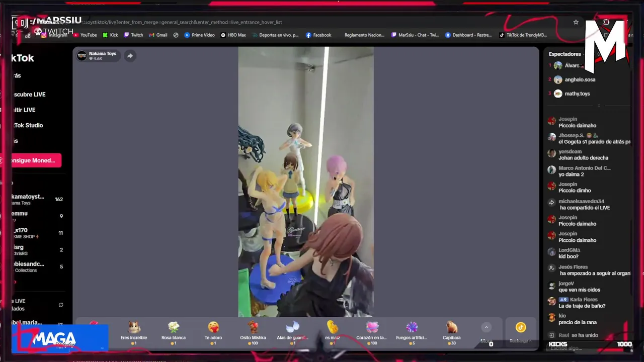Click Marco Antonio Del C.'s 'yo daima 2' comment
Image resolution: width=644 pixels, height=362 pixels.
[x=580, y=171]
